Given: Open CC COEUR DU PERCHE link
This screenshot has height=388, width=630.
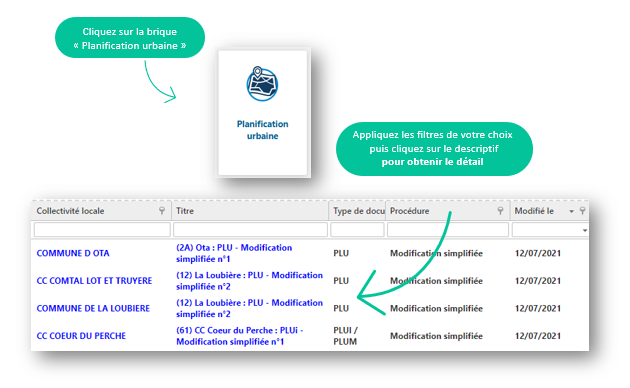Looking at the screenshot, I should pos(81,336).
